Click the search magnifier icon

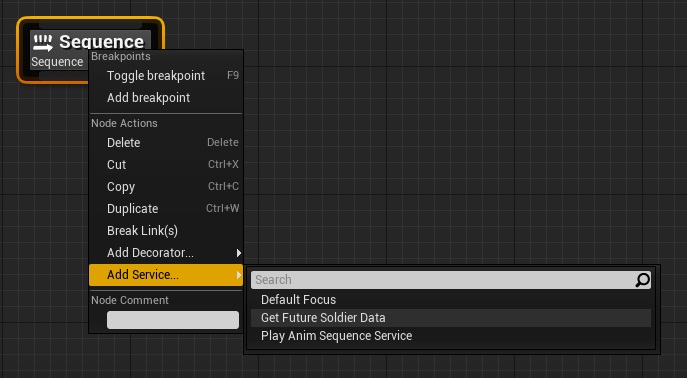click(642, 280)
